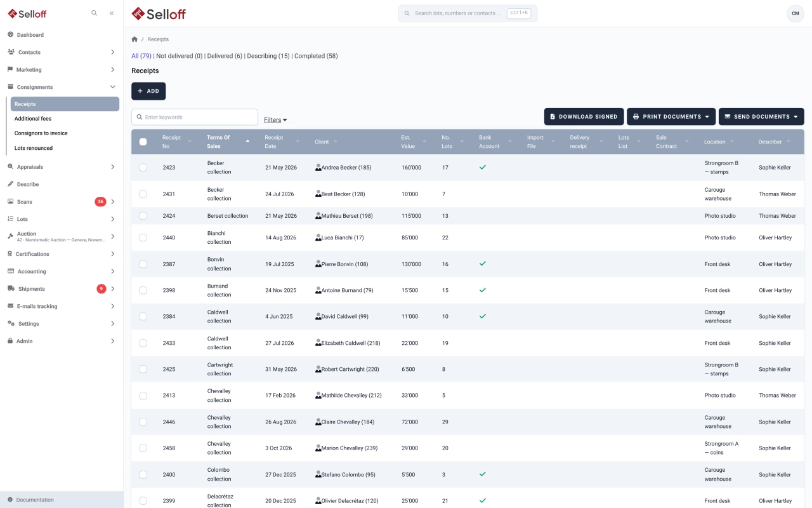Screen dimensions: 812x508
Task: Open the CM user avatar menu
Action: [796, 13]
